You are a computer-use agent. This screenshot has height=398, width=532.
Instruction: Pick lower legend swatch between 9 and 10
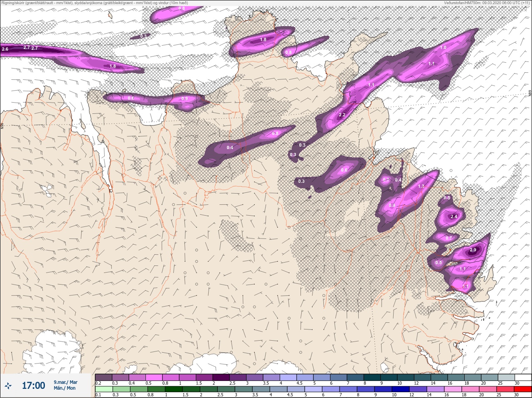click(382, 389)
